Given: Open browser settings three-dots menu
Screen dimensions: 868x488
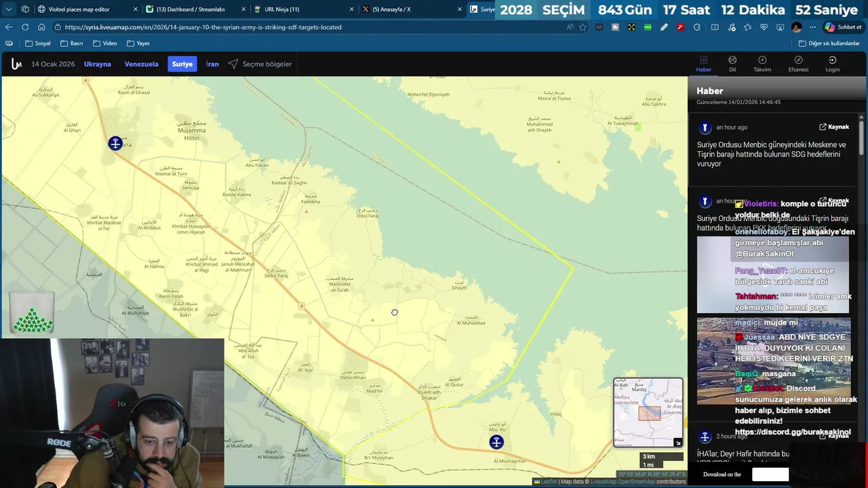Looking at the screenshot, I should click(812, 27).
